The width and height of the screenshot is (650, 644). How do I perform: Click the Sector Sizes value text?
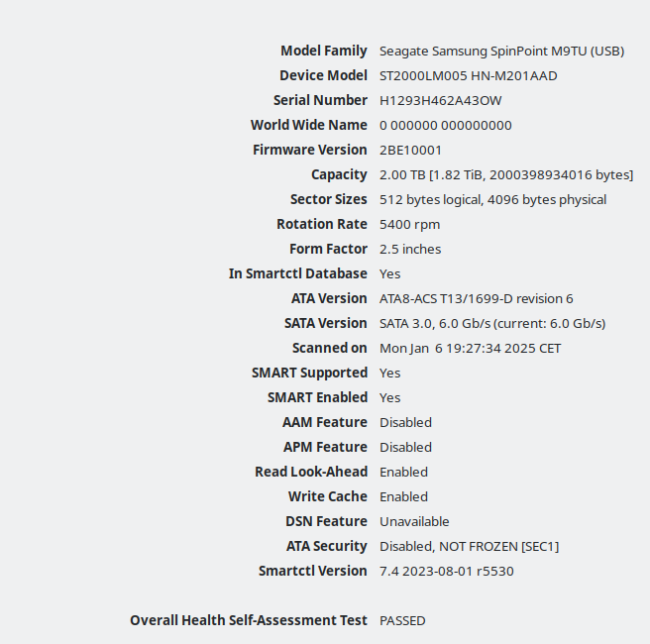(492, 200)
